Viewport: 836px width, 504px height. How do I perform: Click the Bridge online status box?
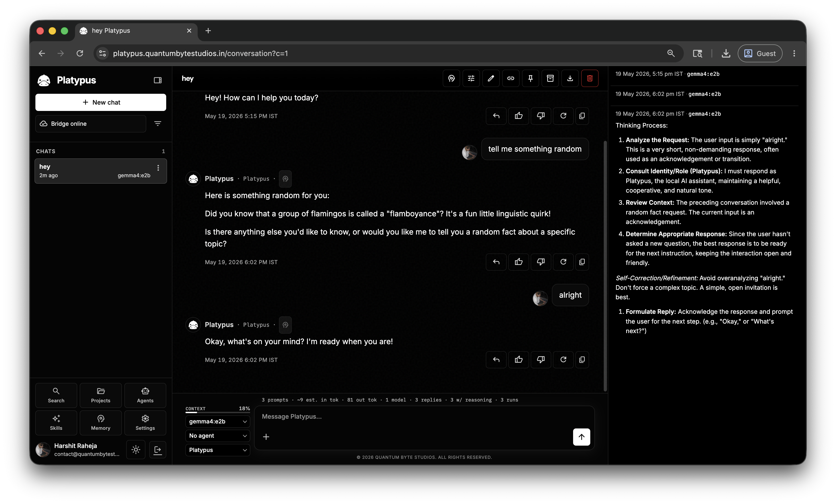[x=91, y=123]
